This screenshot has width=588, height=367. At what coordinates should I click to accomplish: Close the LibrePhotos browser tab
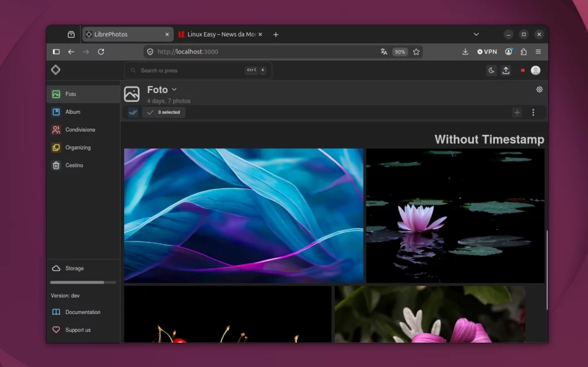(x=167, y=34)
